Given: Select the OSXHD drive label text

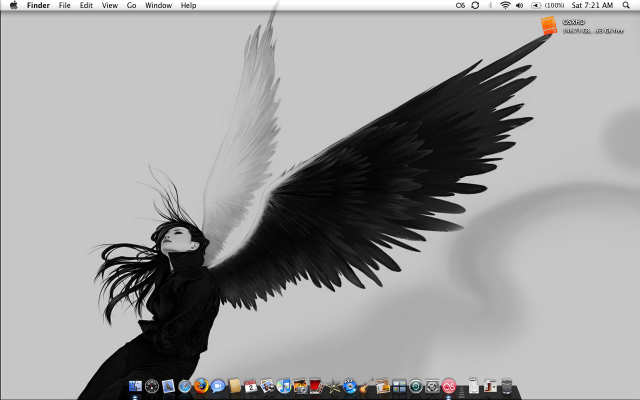Looking at the screenshot, I should point(573,22).
